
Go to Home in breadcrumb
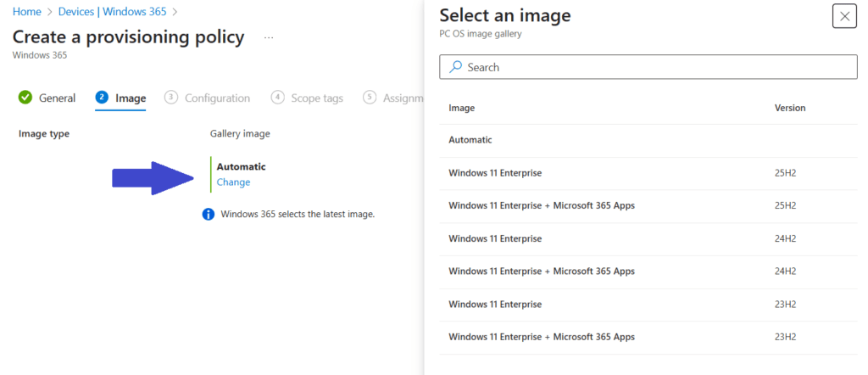pos(26,12)
